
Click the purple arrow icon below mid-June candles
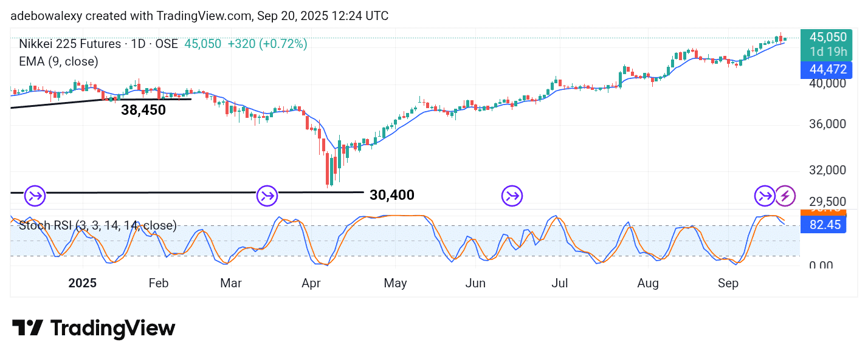click(x=512, y=196)
